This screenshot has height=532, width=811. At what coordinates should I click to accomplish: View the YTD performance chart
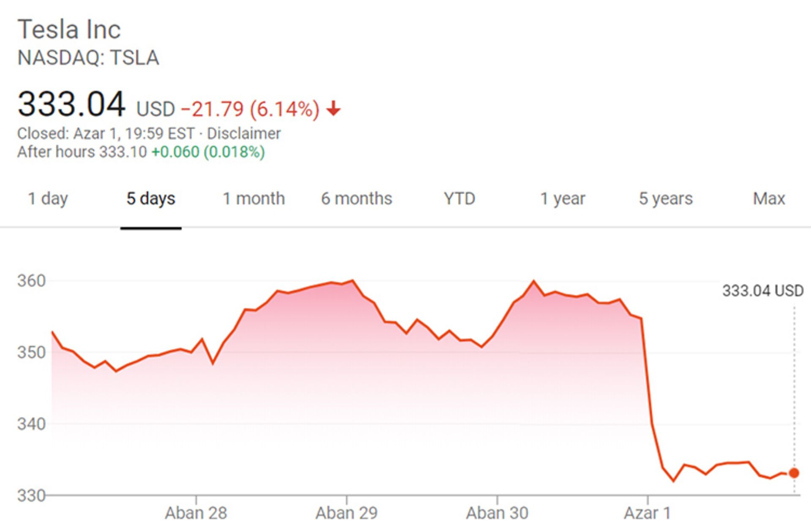pos(460,198)
